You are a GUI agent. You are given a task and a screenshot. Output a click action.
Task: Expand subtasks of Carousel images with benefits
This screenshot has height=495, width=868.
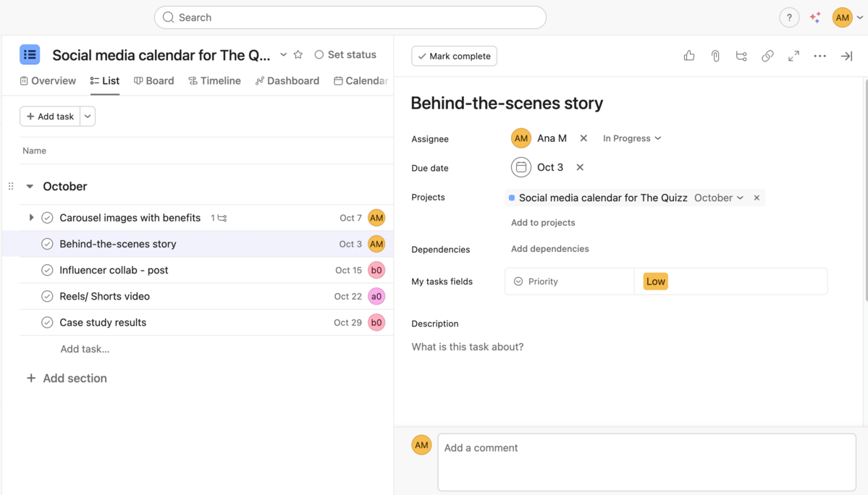[x=30, y=217]
